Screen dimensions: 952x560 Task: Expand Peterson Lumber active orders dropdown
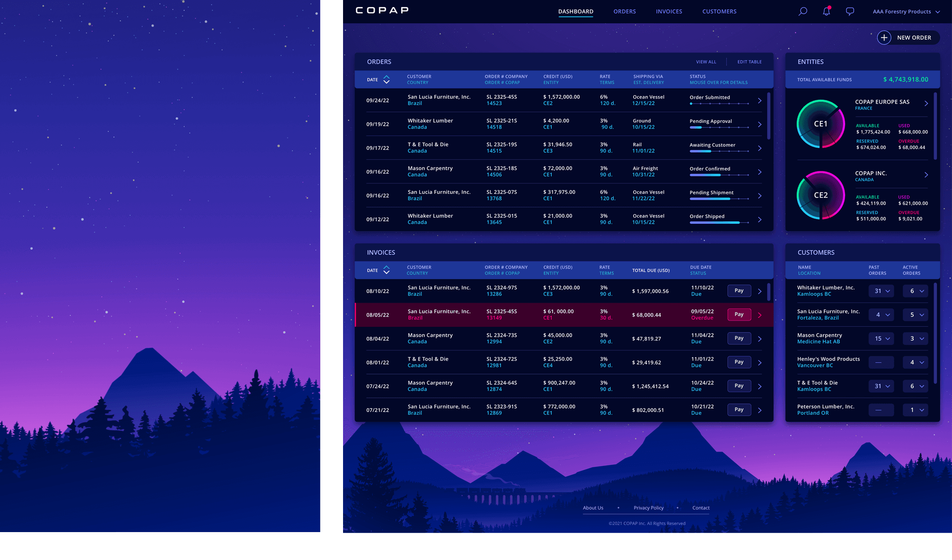(x=916, y=410)
